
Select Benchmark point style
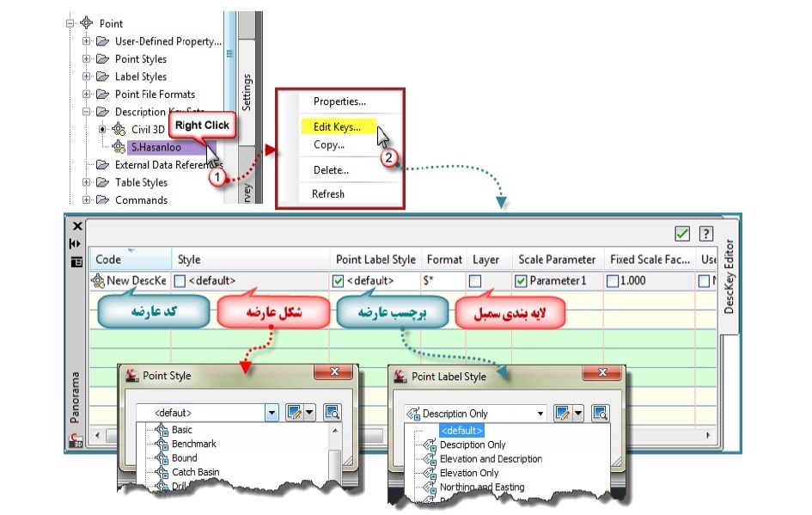click(193, 444)
